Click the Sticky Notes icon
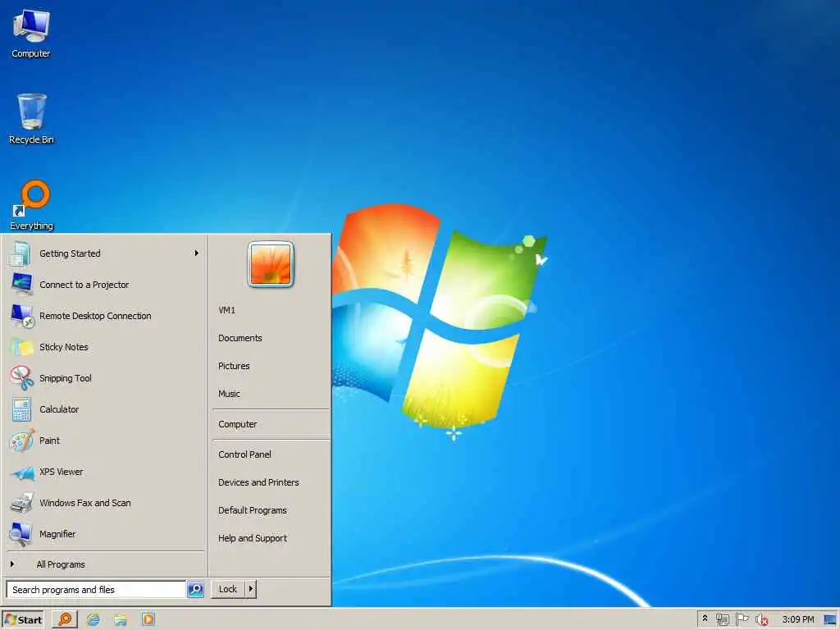This screenshot has width=840, height=630. click(21, 347)
